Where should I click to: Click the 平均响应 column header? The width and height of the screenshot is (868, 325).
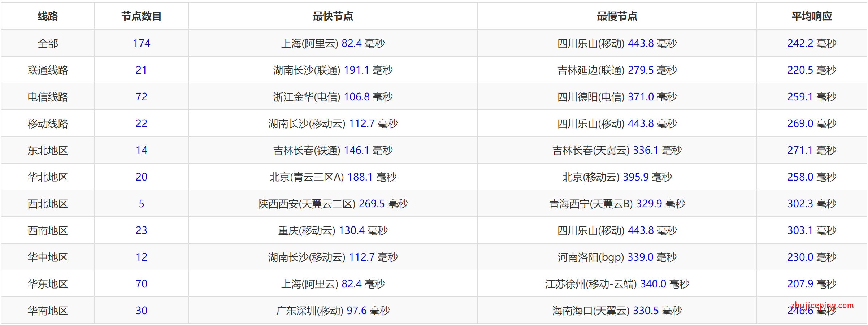(x=812, y=16)
